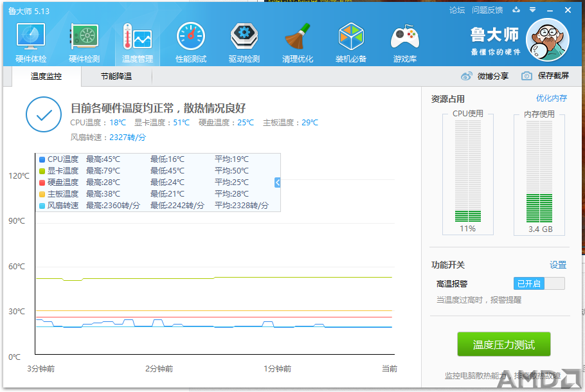Switch to the 节能降温 tab
585x392 pixels.
116,76
